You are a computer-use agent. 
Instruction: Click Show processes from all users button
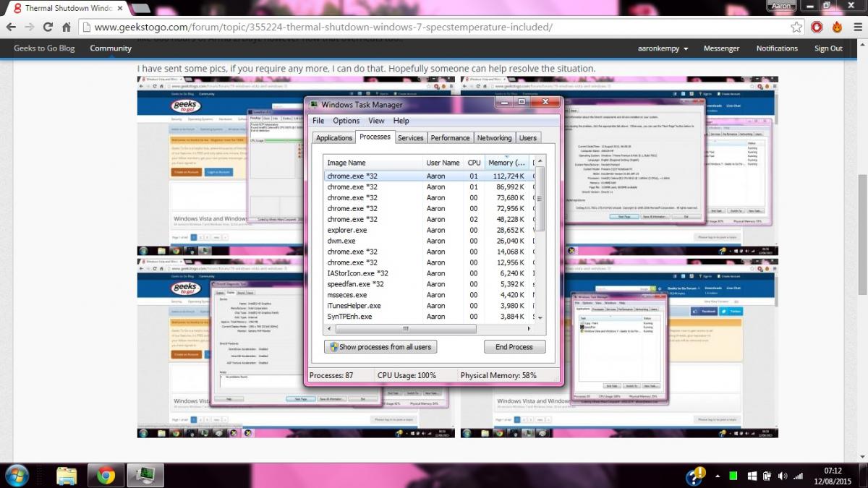(x=380, y=347)
